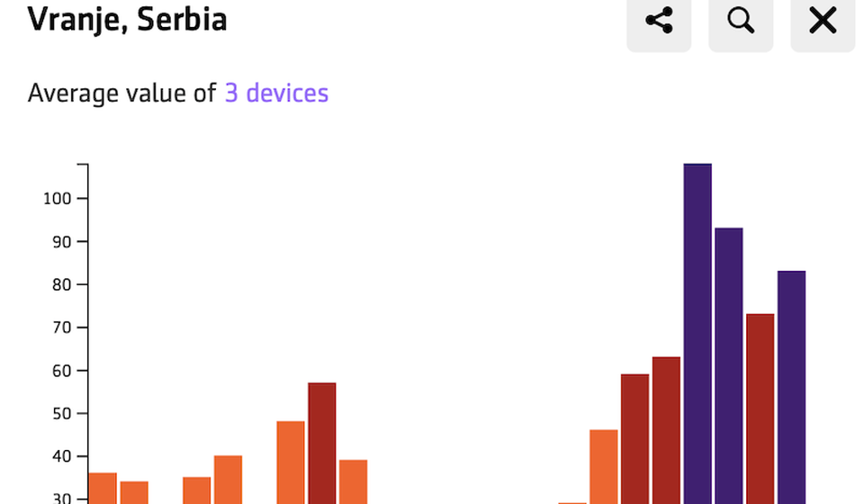Click the purple bar reaching about 93
This screenshot has width=864, height=504.
(x=729, y=364)
